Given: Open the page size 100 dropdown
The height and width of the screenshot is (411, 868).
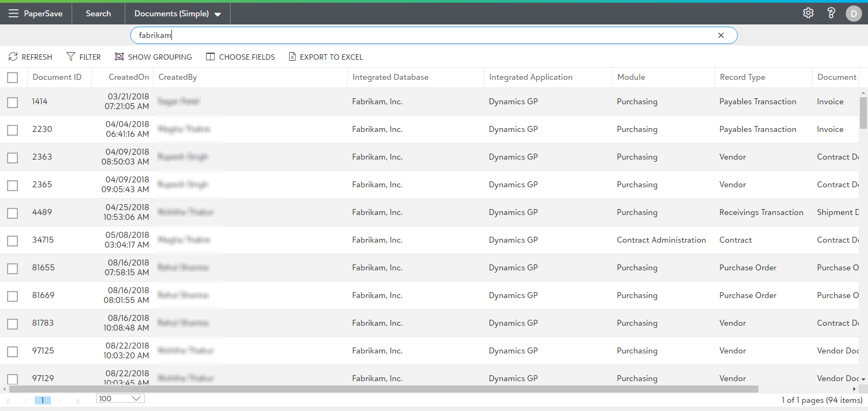Looking at the screenshot, I should tap(136, 399).
